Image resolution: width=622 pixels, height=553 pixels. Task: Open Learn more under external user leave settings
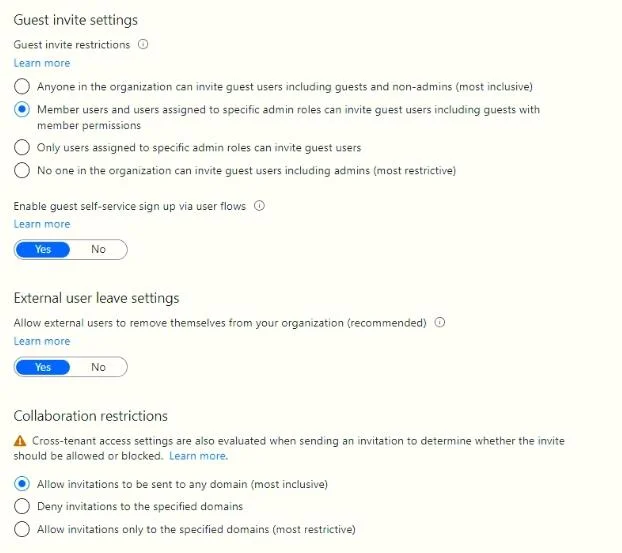[42, 341]
